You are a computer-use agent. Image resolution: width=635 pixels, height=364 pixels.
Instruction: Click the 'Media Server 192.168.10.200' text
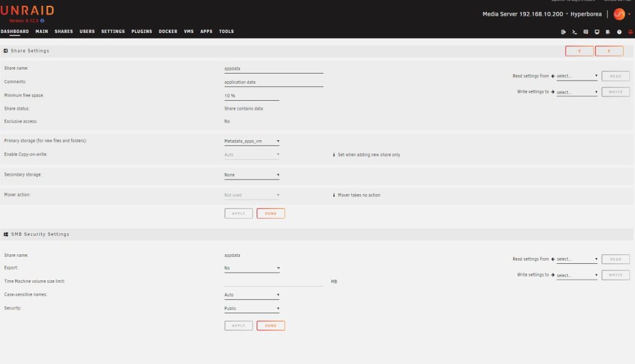coord(523,14)
